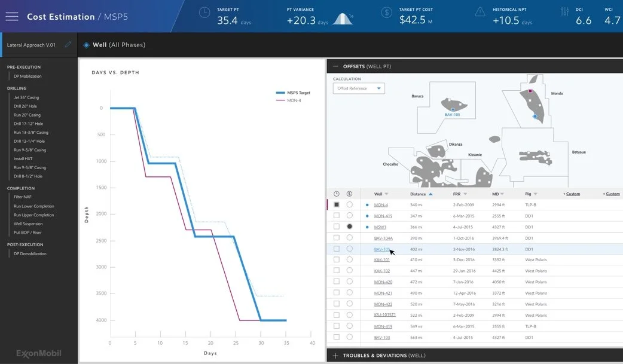Click the MON-4 legend color line
This screenshot has width=623, height=364.
(280, 100)
